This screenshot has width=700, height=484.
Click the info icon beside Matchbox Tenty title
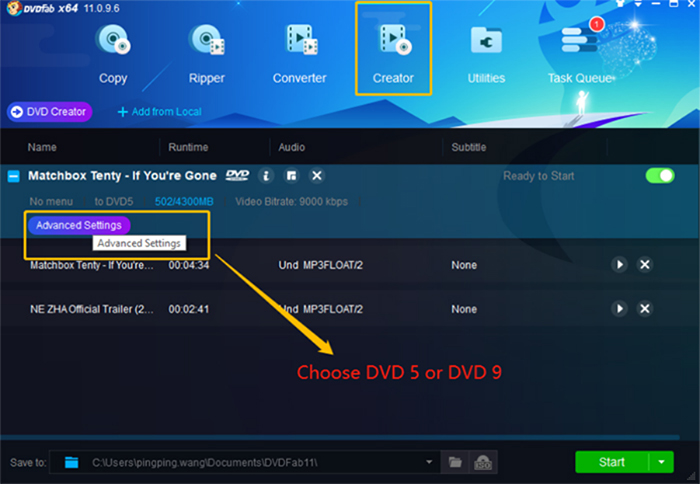266,176
